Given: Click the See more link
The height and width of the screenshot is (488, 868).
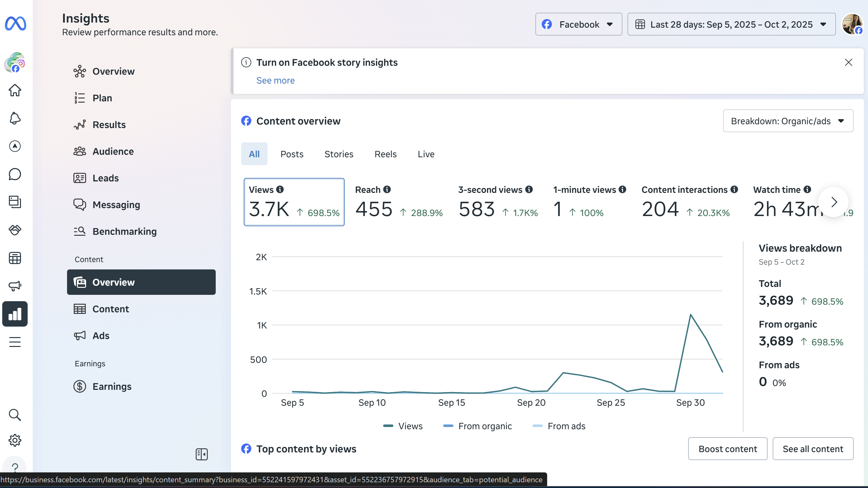Looking at the screenshot, I should coord(275,80).
